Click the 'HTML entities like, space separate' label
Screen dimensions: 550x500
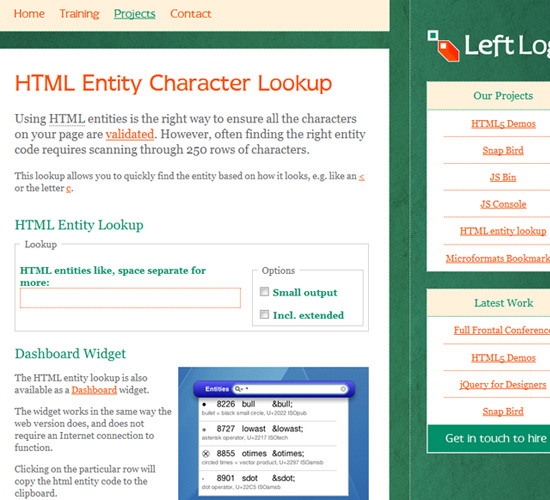click(x=113, y=276)
